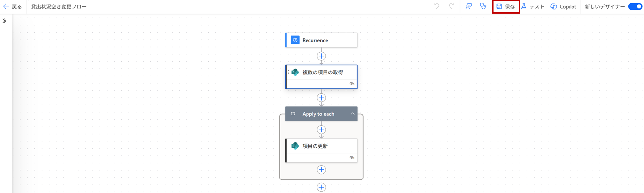
Task: Click SharePoint icon on 複数の項目の取得
Action: (x=295, y=72)
